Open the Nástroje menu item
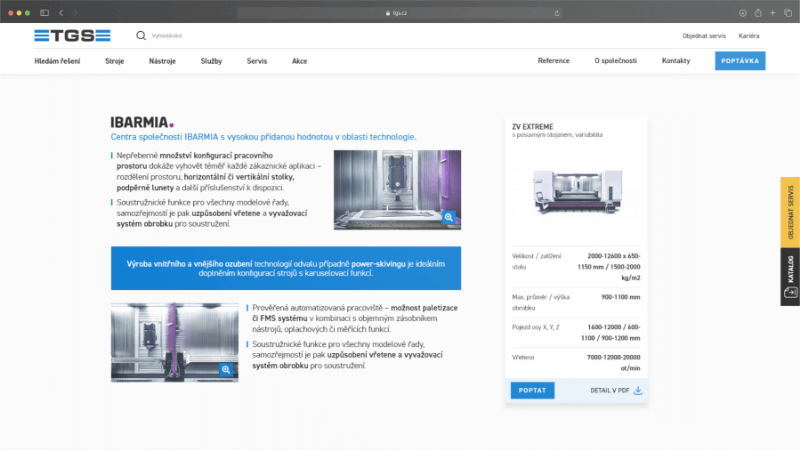 click(x=162, y=61)
